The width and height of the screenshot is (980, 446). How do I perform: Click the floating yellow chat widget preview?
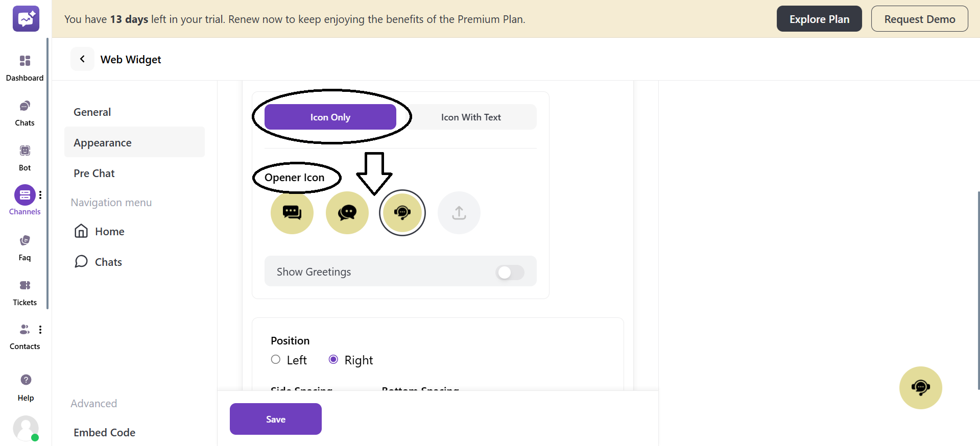(x=920, y=388)
